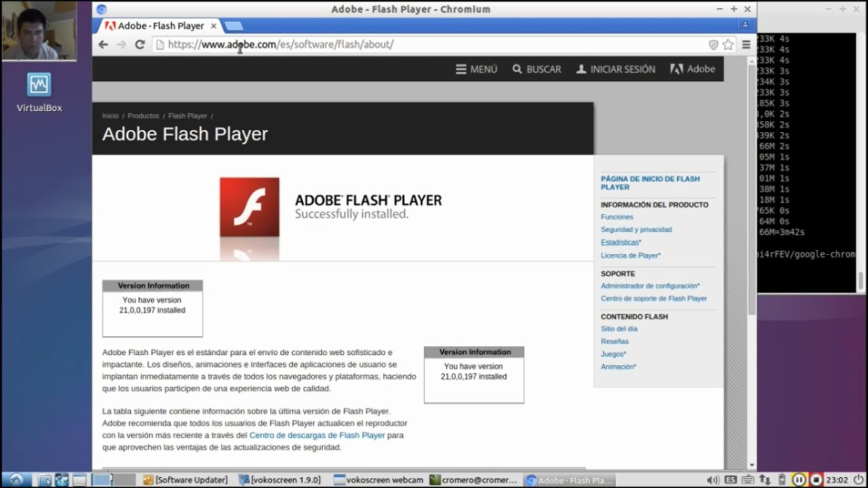This screenshot has height=488, width=868.
Task: Open the Chromium profile avatar button
Action: 745,24
